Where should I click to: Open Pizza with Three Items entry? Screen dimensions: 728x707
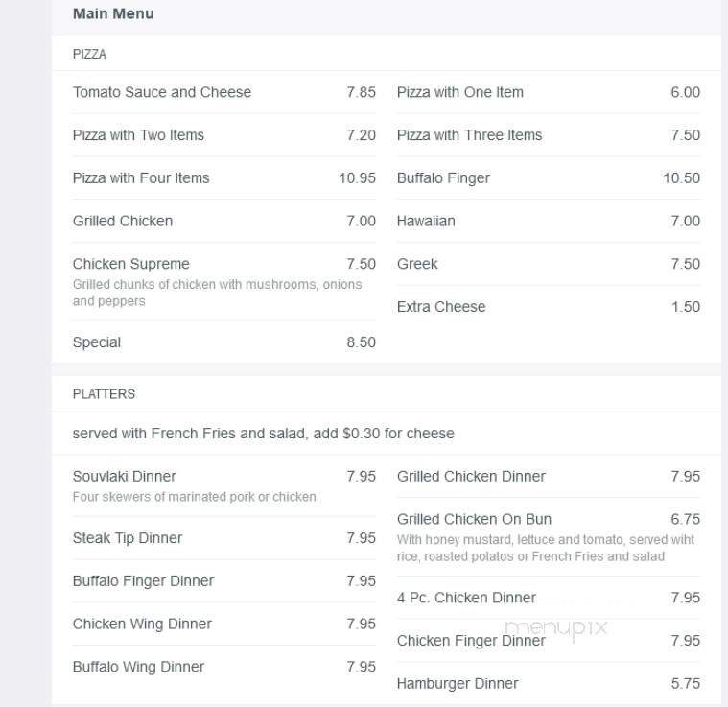(469, 135)
